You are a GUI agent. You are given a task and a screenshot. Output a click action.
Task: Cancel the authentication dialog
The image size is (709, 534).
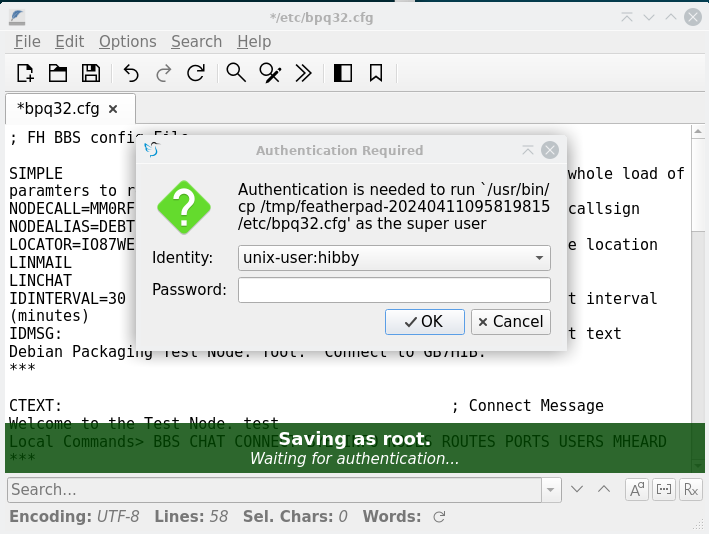(x=510, y=321)
